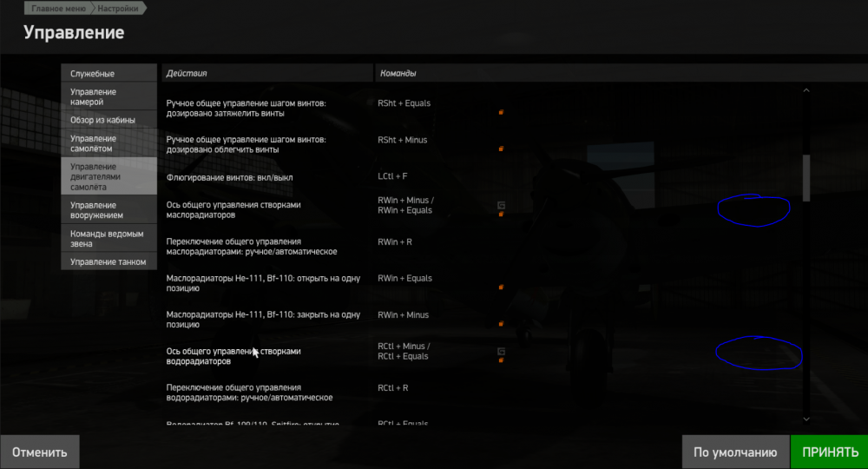Click 'RWin + Minus / RWin + Equals' binding
The width and height of the screenshot is (868, 469).
click(x=405, y=206)
